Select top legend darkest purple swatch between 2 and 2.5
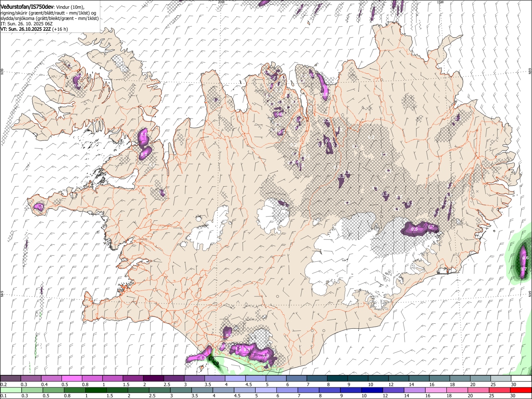The width and height of the screenshot is (532, 399). [153, 379]
